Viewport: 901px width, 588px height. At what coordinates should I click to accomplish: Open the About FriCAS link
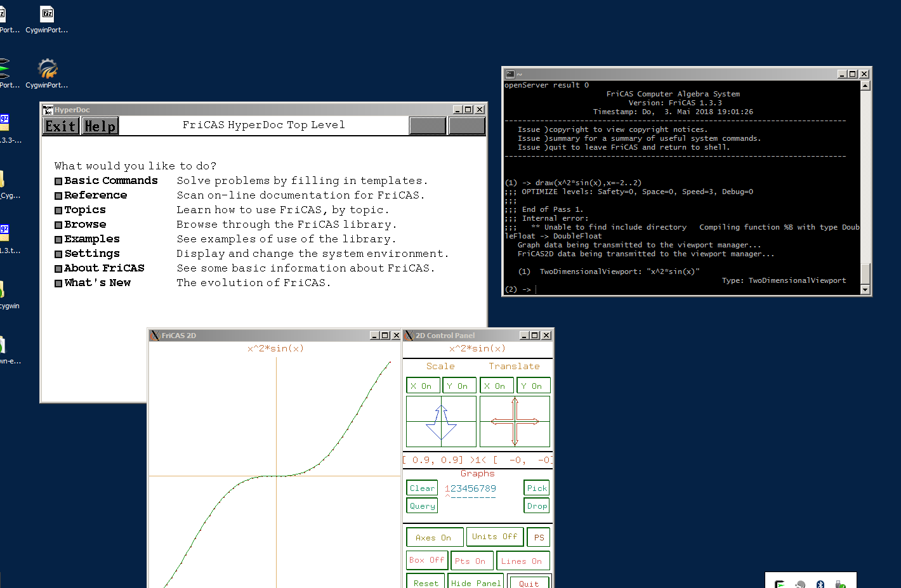click(x=104, y=268)
